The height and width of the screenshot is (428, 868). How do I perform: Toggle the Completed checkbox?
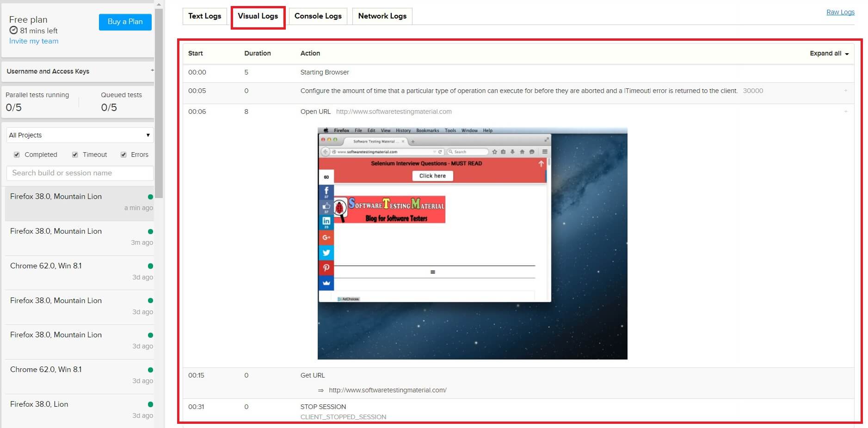coord(17,155)
